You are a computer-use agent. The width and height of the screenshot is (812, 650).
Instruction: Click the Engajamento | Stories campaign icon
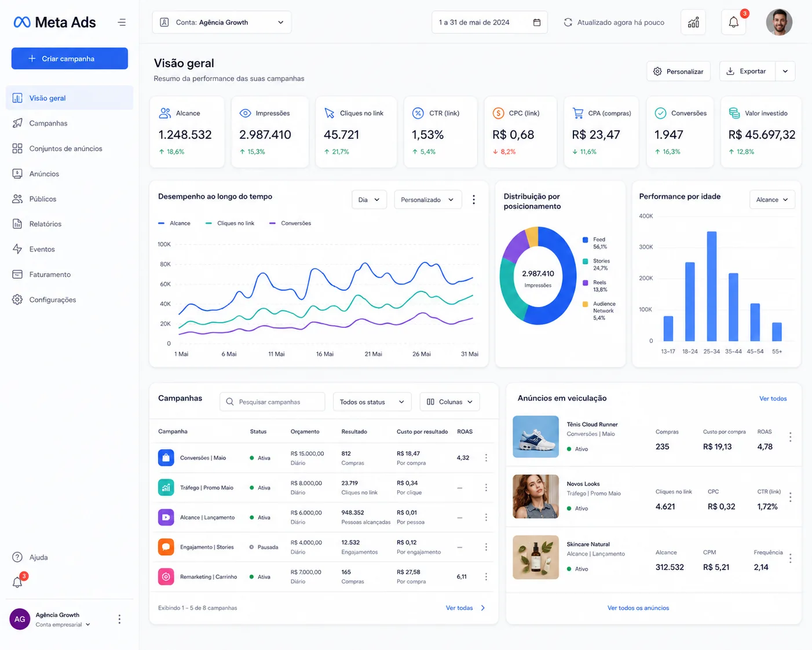point(166,546)
